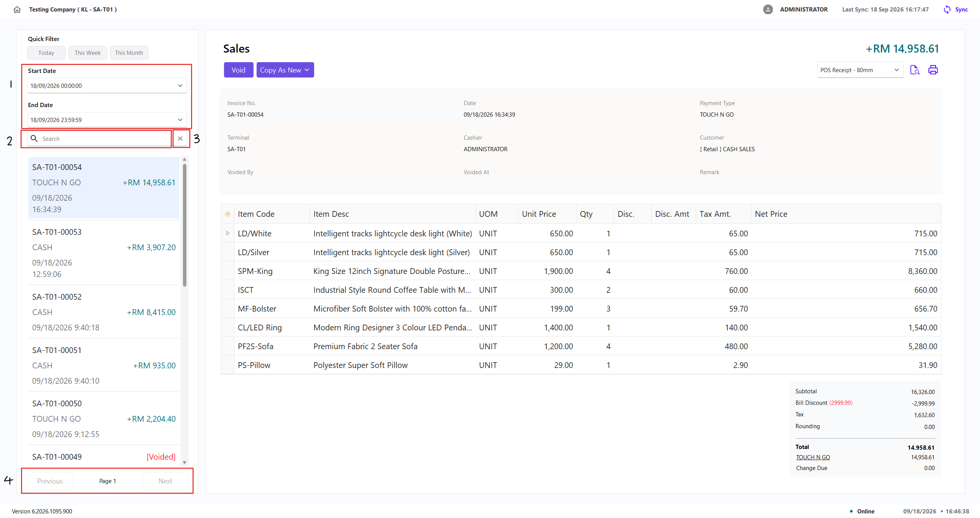Sort by the UOM column header
The height and width of the screenshot is (518, 980).
497,214
